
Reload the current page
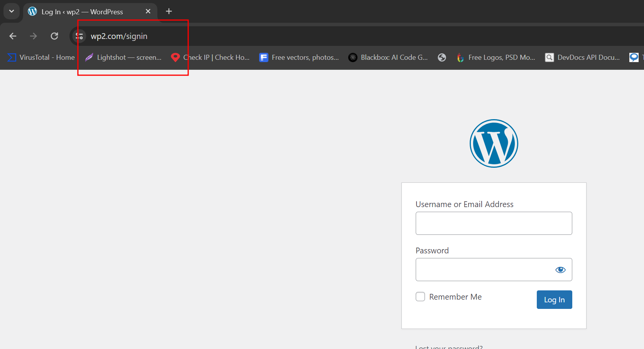tap(54, 36)
